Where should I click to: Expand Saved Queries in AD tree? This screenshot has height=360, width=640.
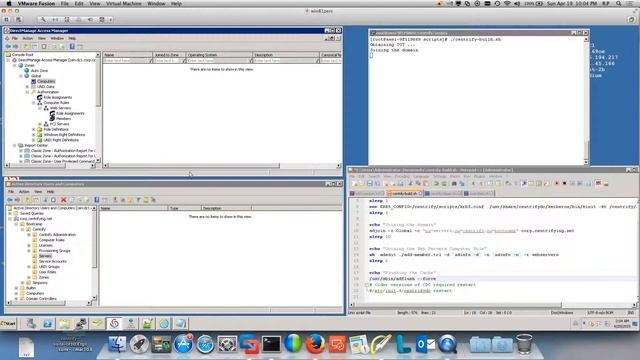10,213
